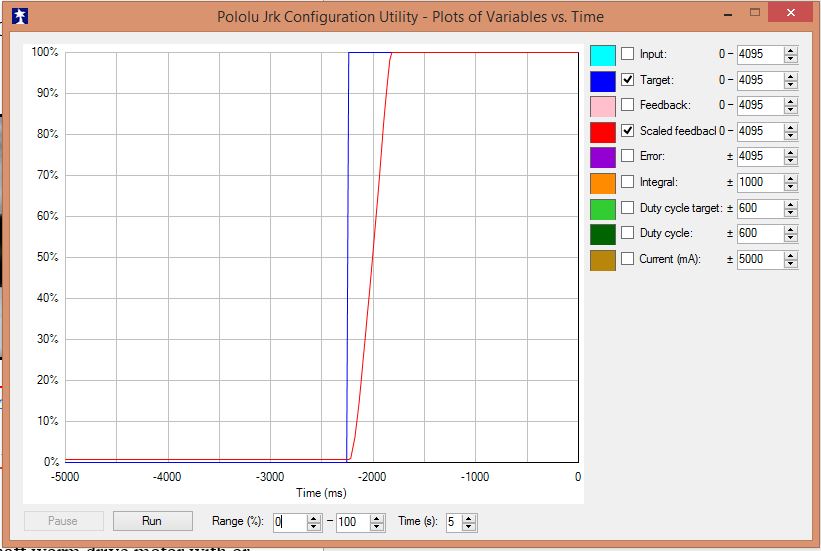Open the light green Duty cycle target swatch
Screen dimensions: 821x551
(x=603, y=209)
